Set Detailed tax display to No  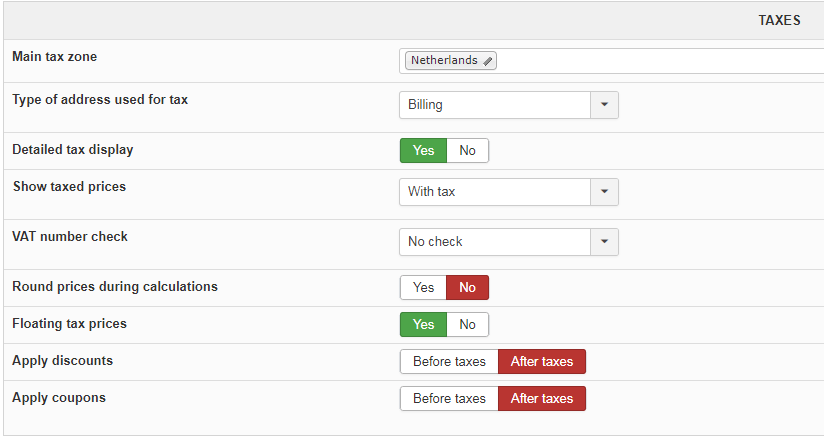(468, 150)
